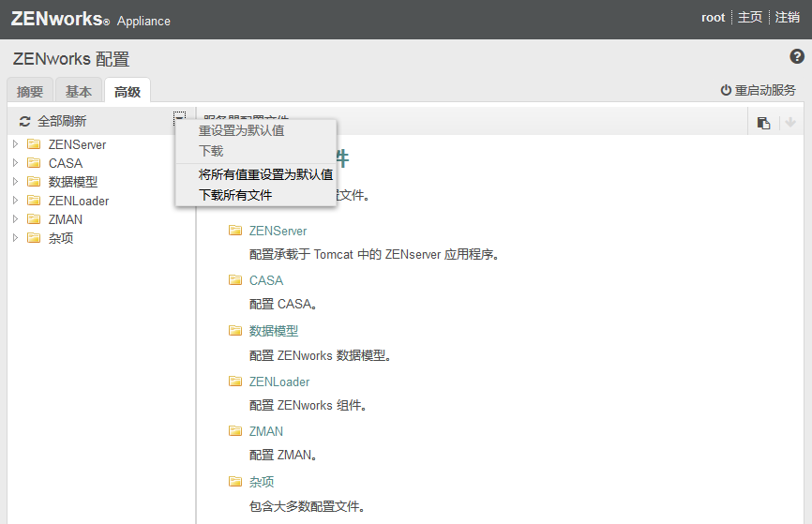This screenshot has height=524, width=812.
Task: Click the 注销 logout link
Action: [x=787, y=18]
